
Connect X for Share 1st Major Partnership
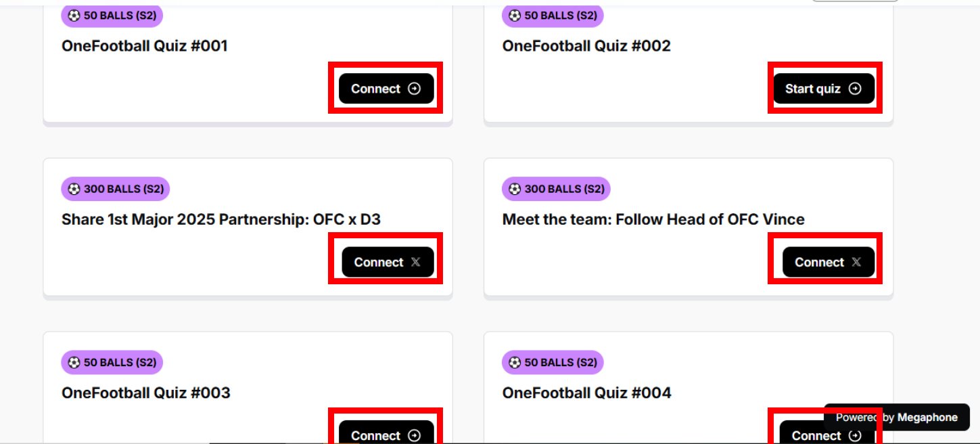(x=388, y=262)
